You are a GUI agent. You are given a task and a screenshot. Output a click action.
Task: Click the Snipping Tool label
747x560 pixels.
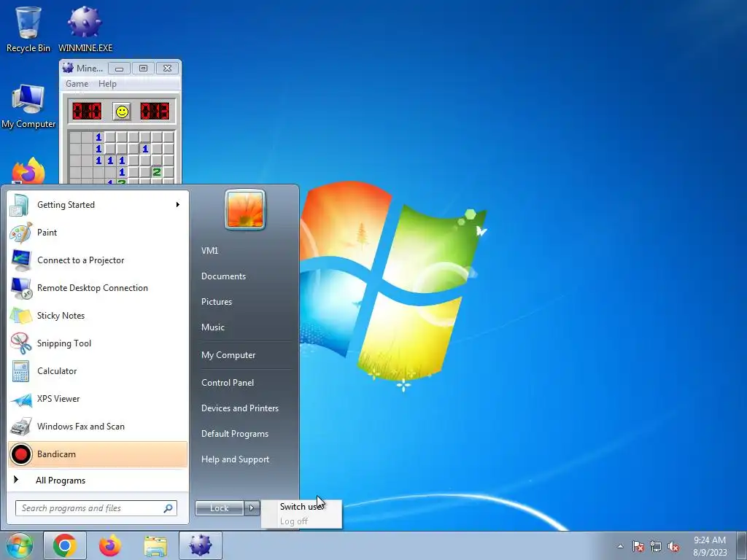pos(64,343)
